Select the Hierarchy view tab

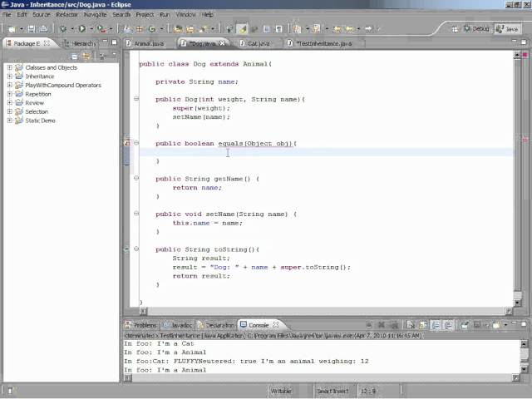(x=80, y=43)
